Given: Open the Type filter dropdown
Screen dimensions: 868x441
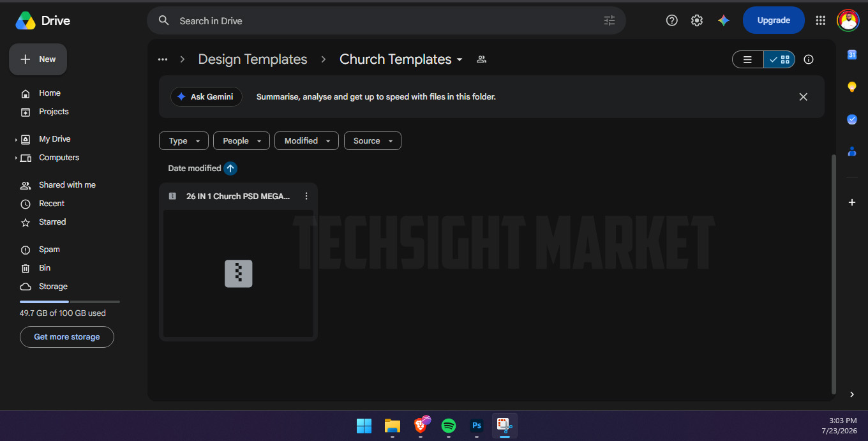Looking at the screenshot, I should pos(184,141).
